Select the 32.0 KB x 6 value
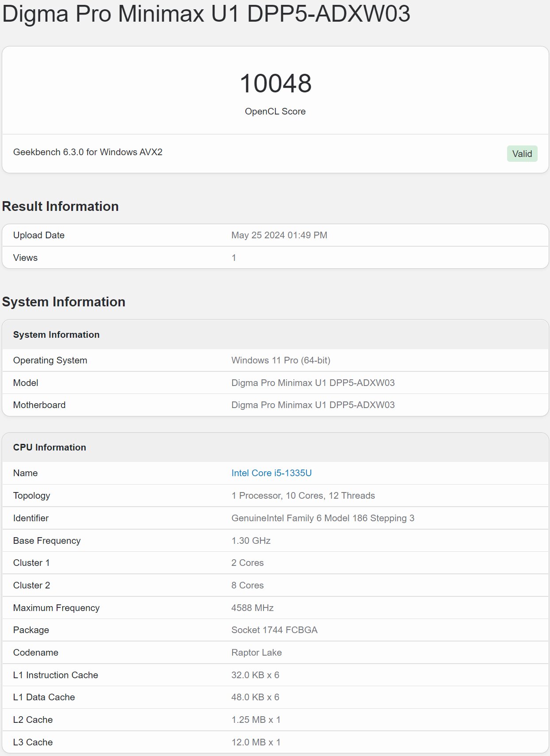The width and height of the screenshot is (550, 756). point(256,675)
